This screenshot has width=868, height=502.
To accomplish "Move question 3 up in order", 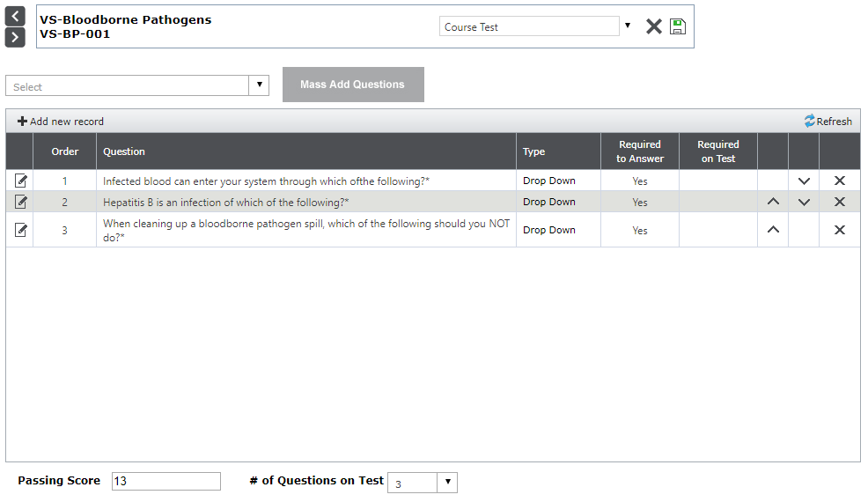I will 773,230.
